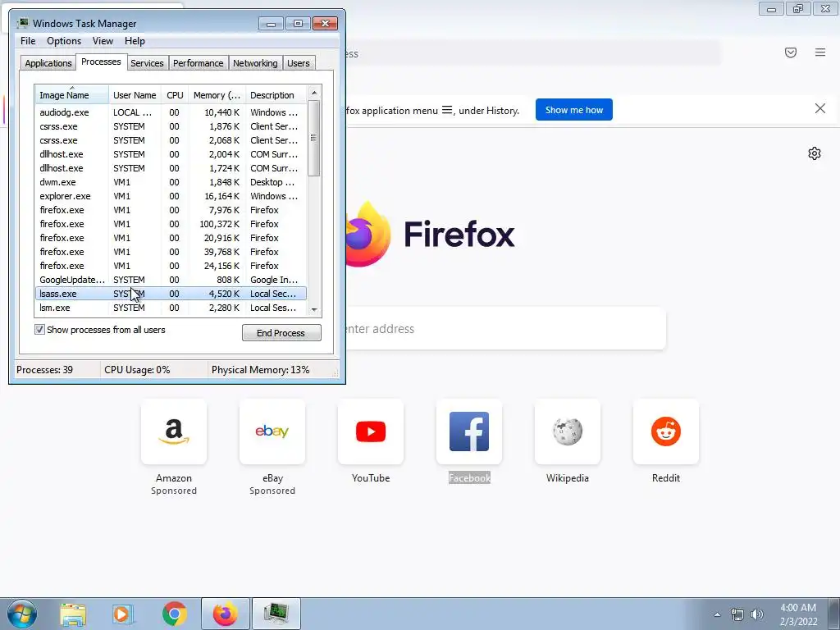Click the process list scrollbar thumb

[x=314, y=138]
